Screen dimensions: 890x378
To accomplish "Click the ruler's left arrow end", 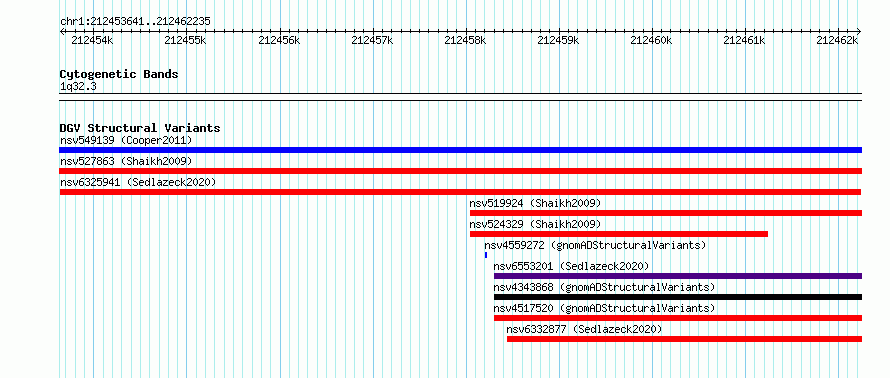I will click(62, 31).
